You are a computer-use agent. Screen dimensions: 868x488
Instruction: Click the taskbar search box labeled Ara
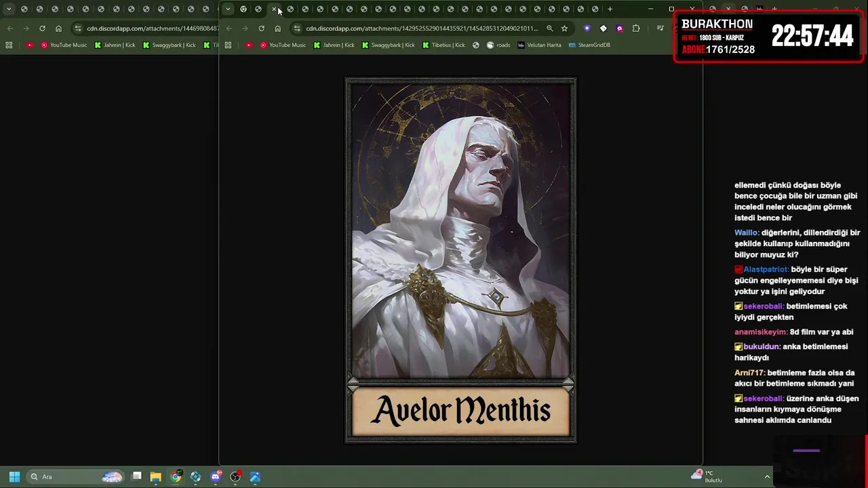[x=76, y=476]
